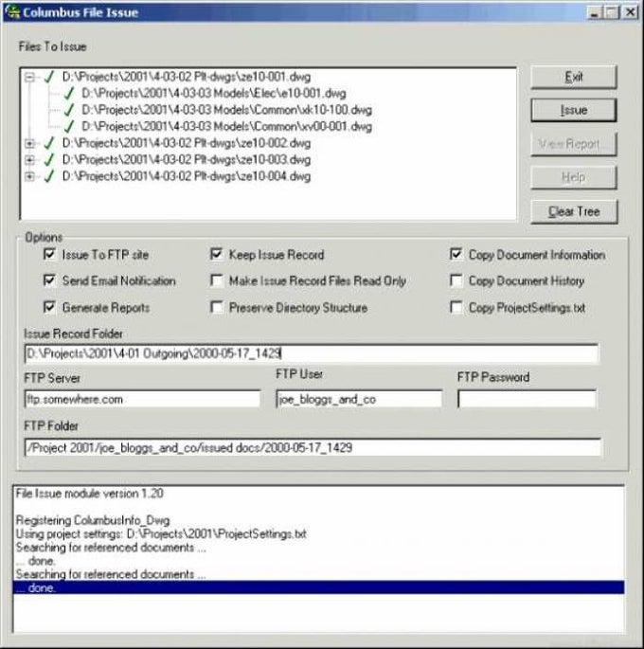644x649 pixels.
Task: Uncheck Generate Reports option
Action: [49, 307]
